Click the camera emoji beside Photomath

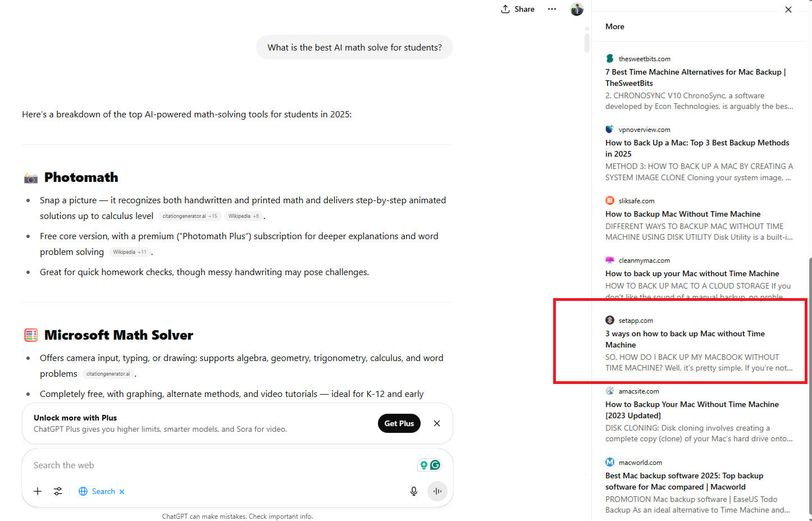click(x=31, y=178)
